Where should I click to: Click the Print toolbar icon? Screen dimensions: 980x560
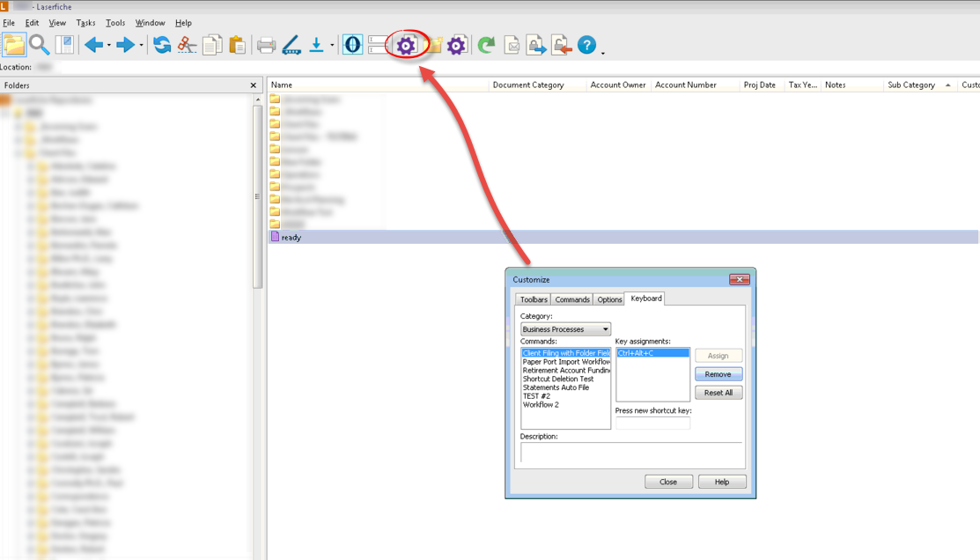point(266,45)
